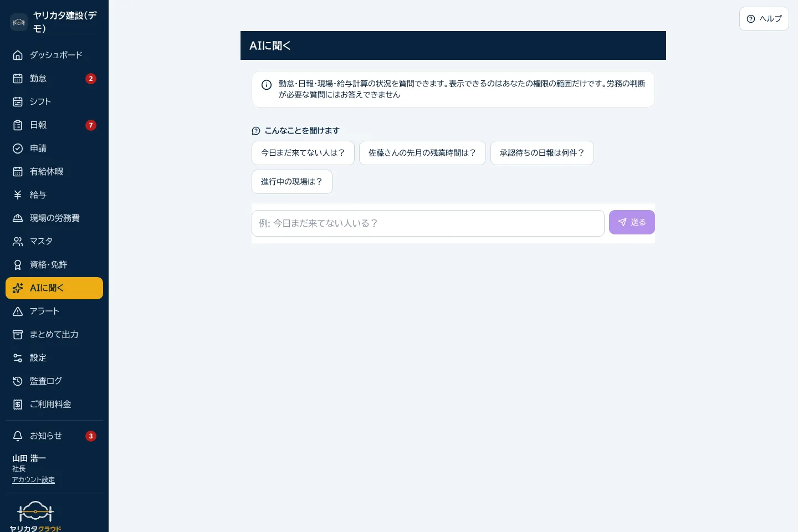
Task: Click the ヤリカタクラウド logo
Action: pyautogui.click(x=35, y=516)
